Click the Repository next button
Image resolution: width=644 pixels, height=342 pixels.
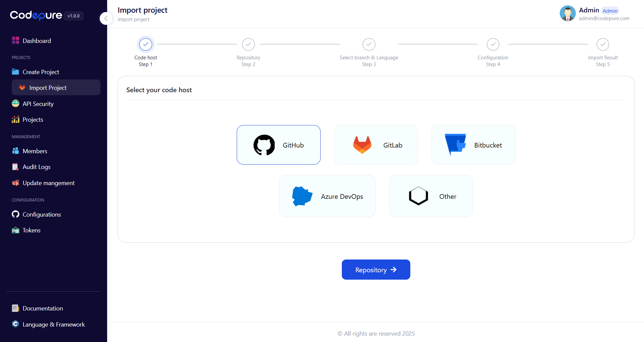376,270
